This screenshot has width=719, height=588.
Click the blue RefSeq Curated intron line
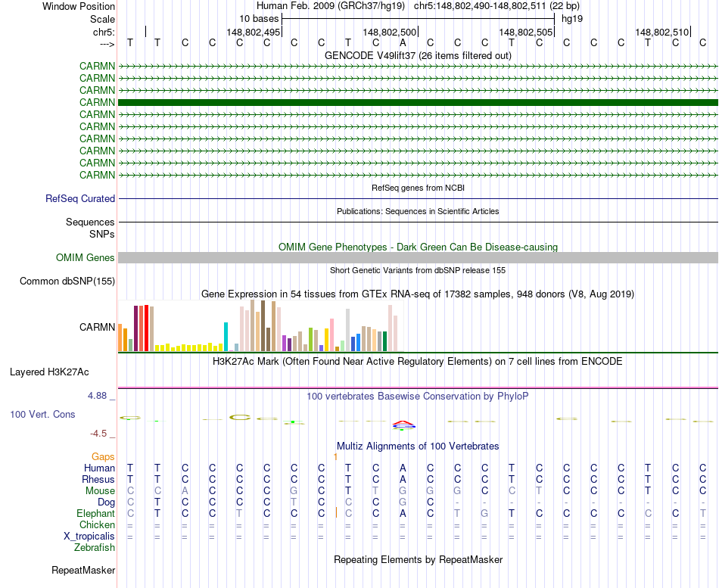point(418,198)
